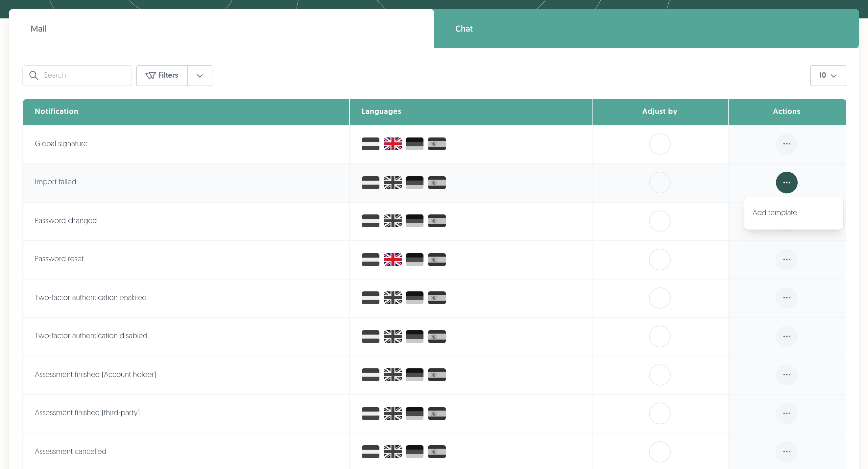
Task: Select Assessment finished (Account holder) notification
Action: (95, 374)
